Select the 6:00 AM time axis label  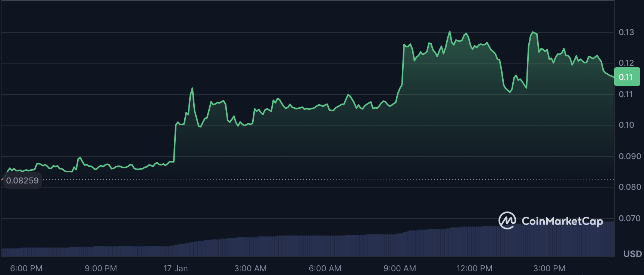[x=325, y=268]
